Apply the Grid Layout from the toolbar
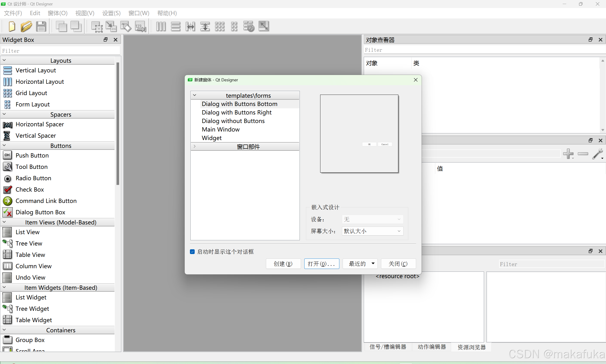Screen dimensions: 606x364 pos(220,26)
